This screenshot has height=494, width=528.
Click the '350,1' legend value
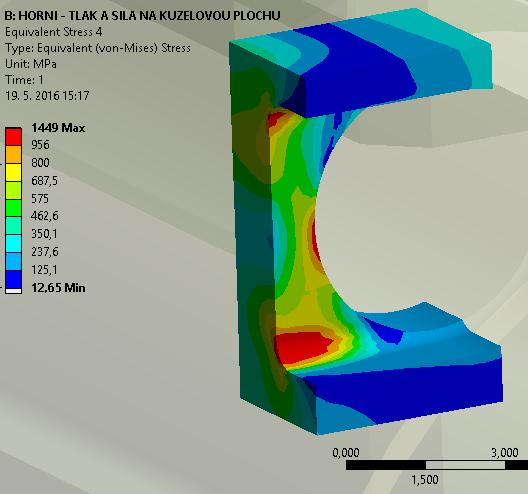point(44,234)
